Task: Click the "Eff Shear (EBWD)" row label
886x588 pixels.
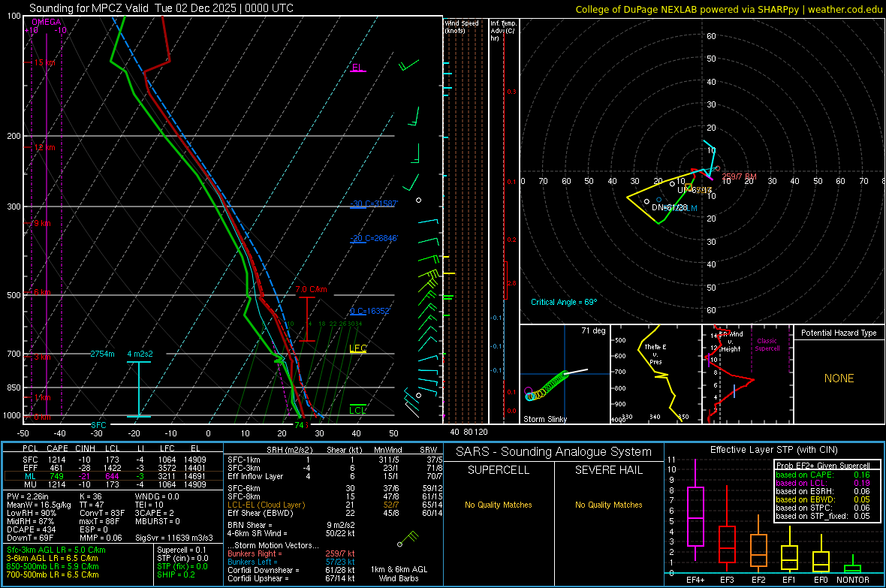Action: [x=261, y=514]
